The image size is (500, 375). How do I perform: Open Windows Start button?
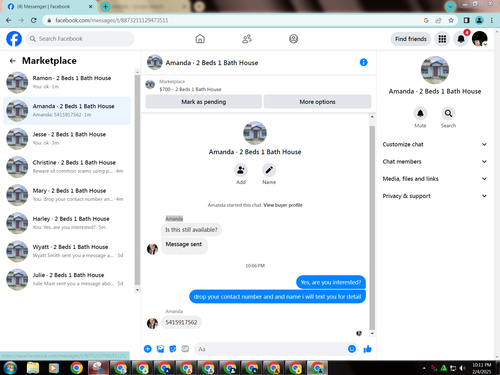click(x=10, y=368)
